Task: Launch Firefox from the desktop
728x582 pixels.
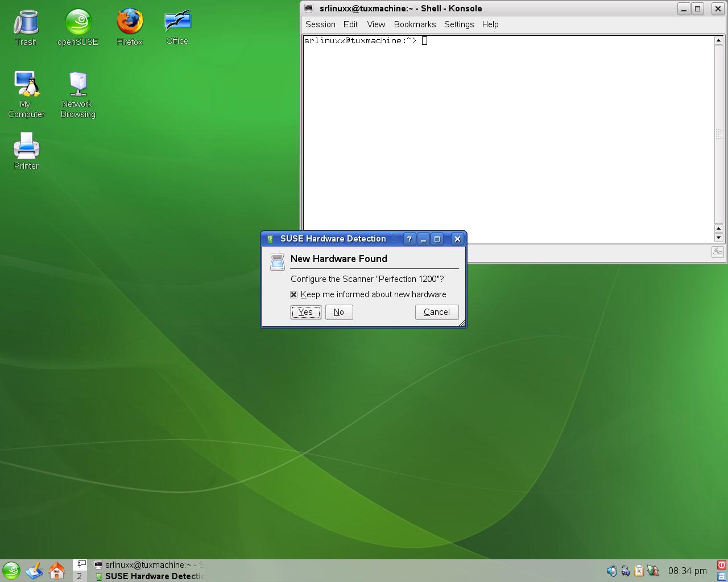Action: (130, 27)
